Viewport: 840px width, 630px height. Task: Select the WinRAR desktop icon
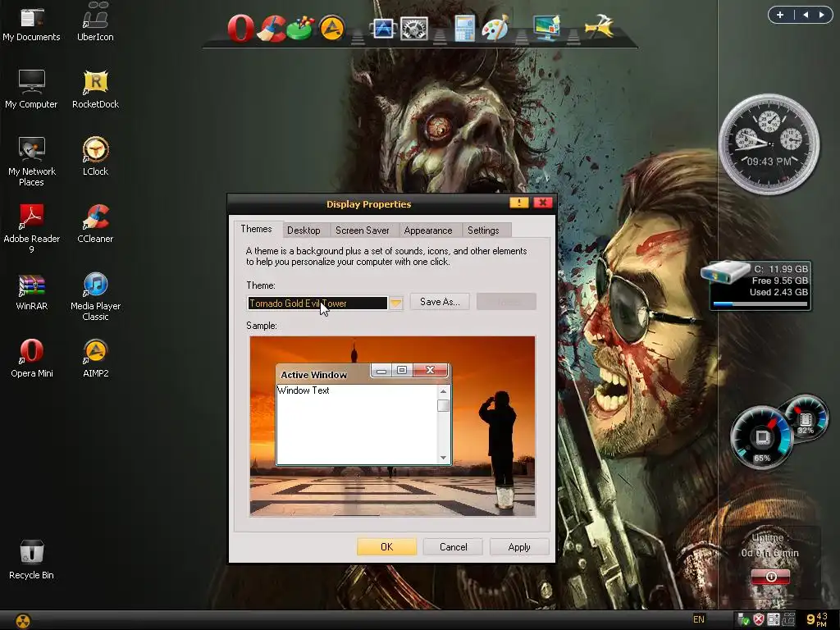[x=32, y=292]
